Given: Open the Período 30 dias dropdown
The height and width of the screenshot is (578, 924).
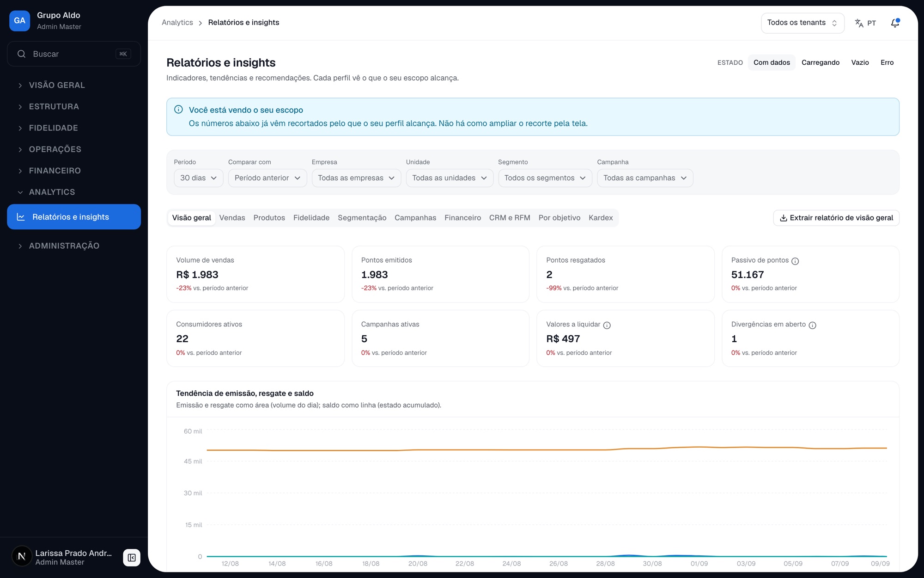Looking at the screenshot, I should click(199, 178).
